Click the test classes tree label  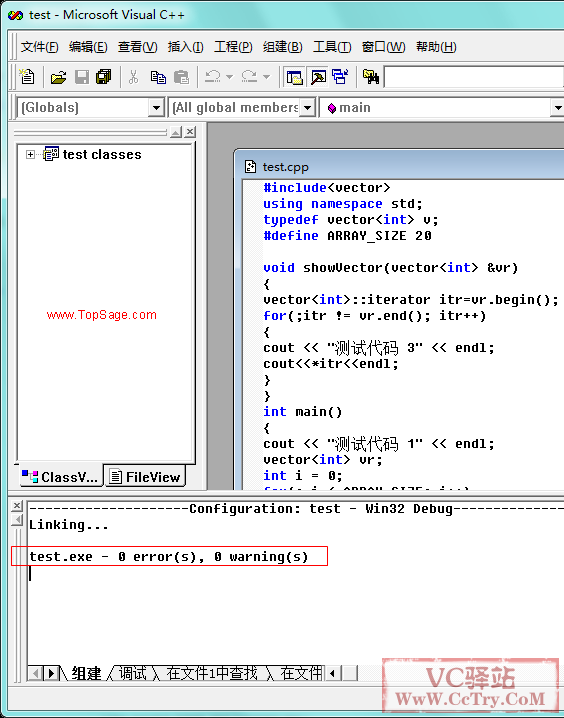click(102, 154)
